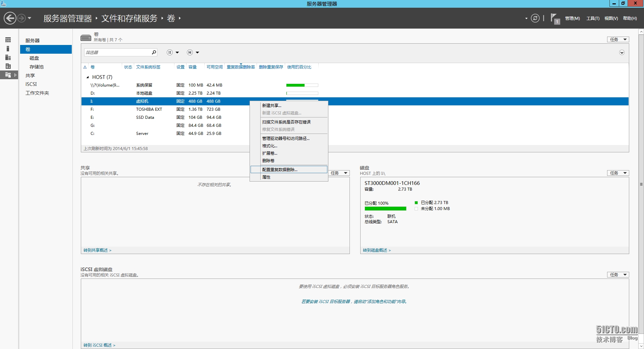Open the 任务 dropdown for the 共享 panel
Screen dimensions: 644x349
[x=339, y=173]
